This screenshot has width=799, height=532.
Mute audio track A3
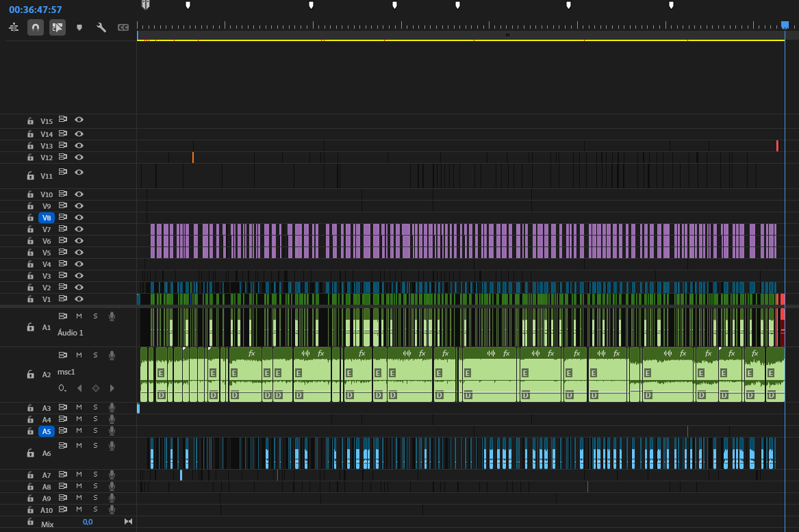(79, 407)
